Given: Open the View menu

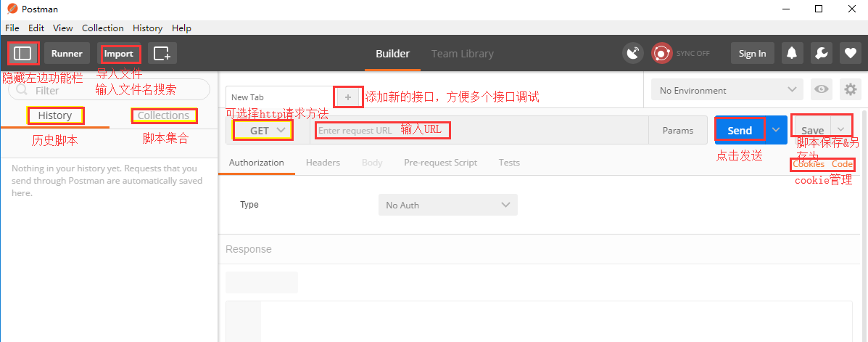Looking at the screenshot, I should [62, 28].
